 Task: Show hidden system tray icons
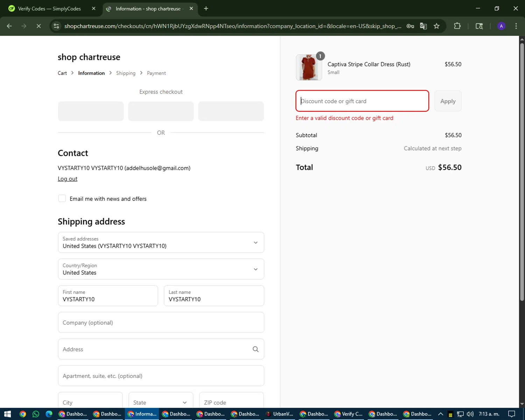coord(441,414)
